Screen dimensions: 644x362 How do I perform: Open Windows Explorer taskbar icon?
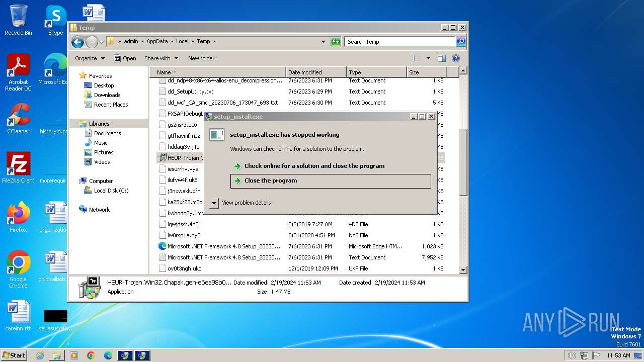57,355
